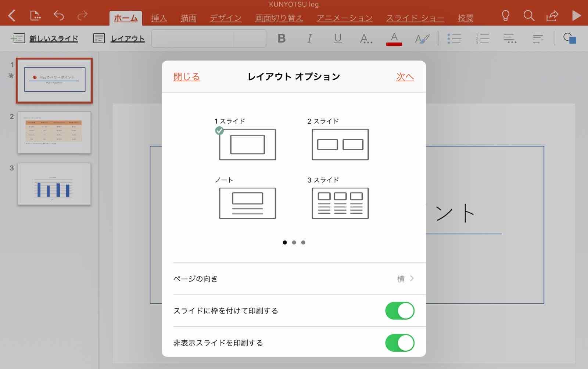Toggle 非表示スライドを印刷する switch
This screenshot has height=369, width=588.
[x=400, y=343]
